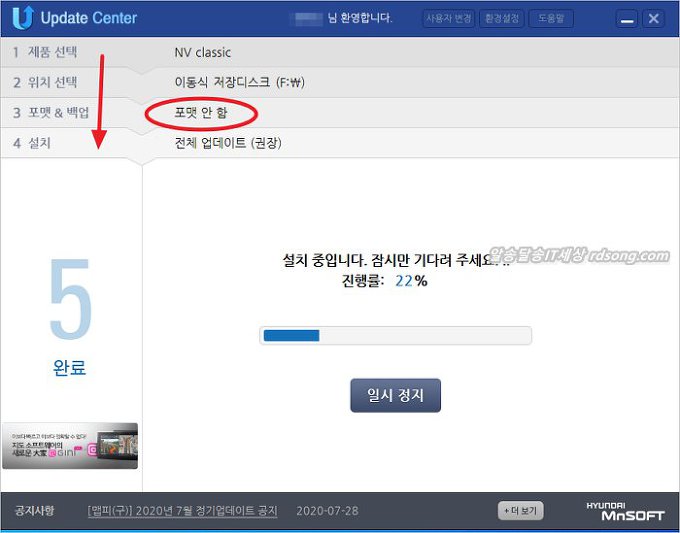This screenshot has height=533, width=680.
Task: Click the 포맷 안 함 format setting
Action: tap(201, 113)
